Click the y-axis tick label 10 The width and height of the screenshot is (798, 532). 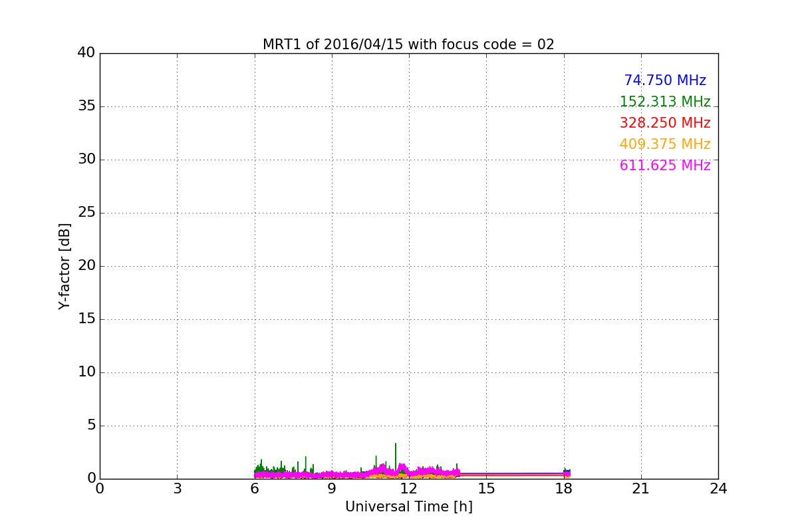pyautogui.click(x=86, y=372)
